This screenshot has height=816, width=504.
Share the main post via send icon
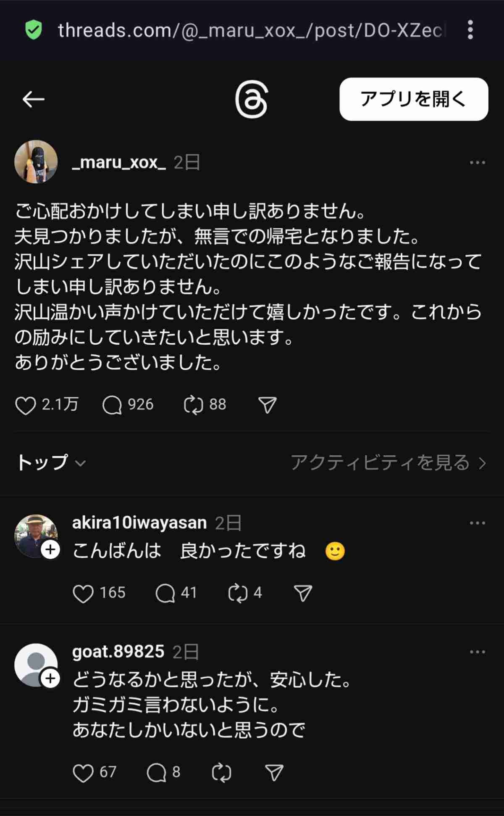coord(267,405)
